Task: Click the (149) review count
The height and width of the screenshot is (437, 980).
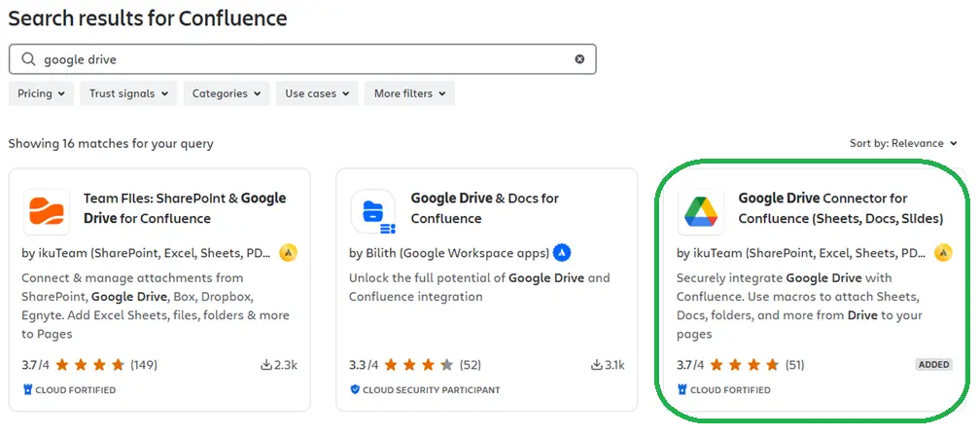Action: pyautogui.click(x=144, y=365)
